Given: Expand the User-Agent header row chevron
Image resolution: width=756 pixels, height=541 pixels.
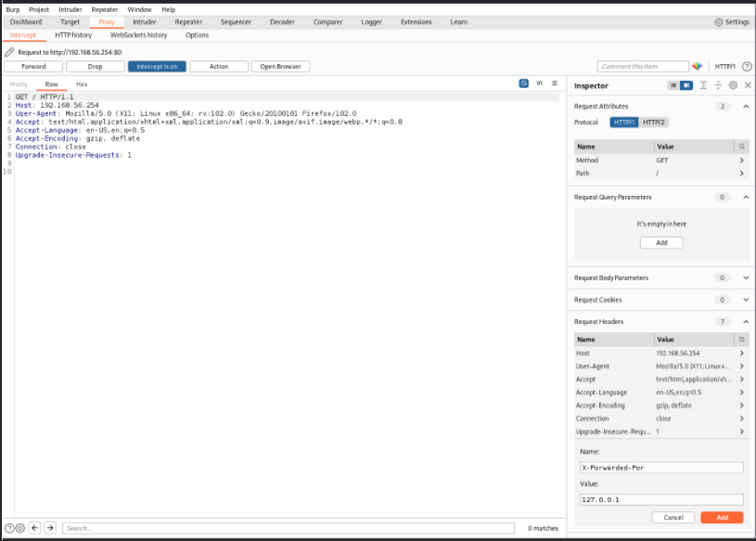Looking at the screenshot, I should (x=741, y=366).
